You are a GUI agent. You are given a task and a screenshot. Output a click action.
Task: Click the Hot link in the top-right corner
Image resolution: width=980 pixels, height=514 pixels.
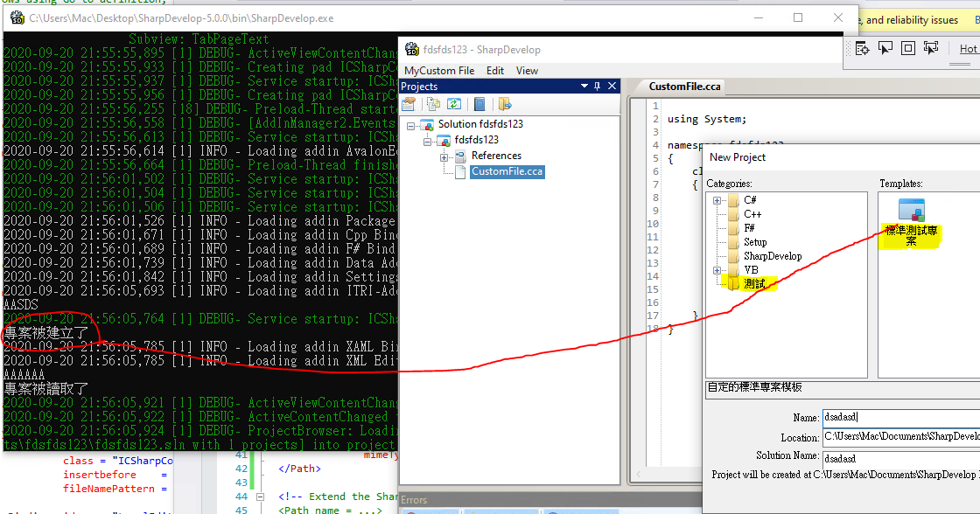(x=969, y=47)
